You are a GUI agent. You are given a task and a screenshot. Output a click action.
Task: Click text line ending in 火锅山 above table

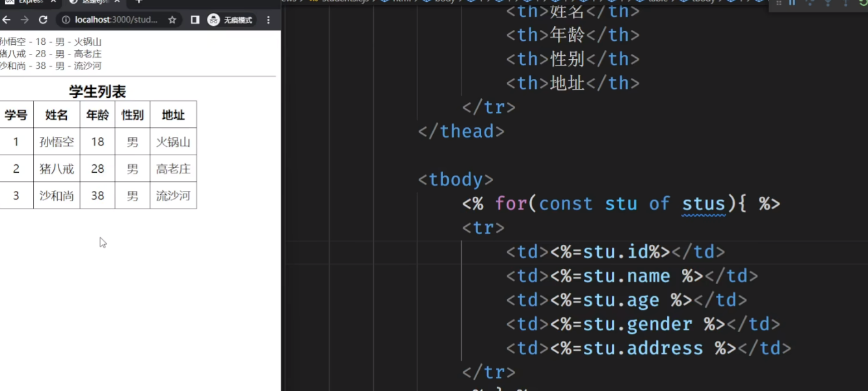pyautogui.click(x=51, y=42)
